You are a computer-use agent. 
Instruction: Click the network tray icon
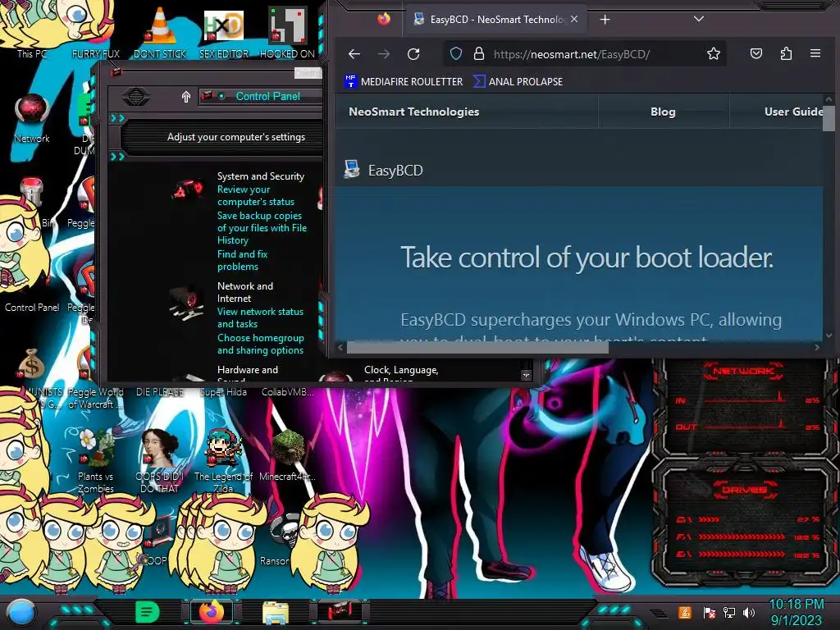(x=728, y=612)
